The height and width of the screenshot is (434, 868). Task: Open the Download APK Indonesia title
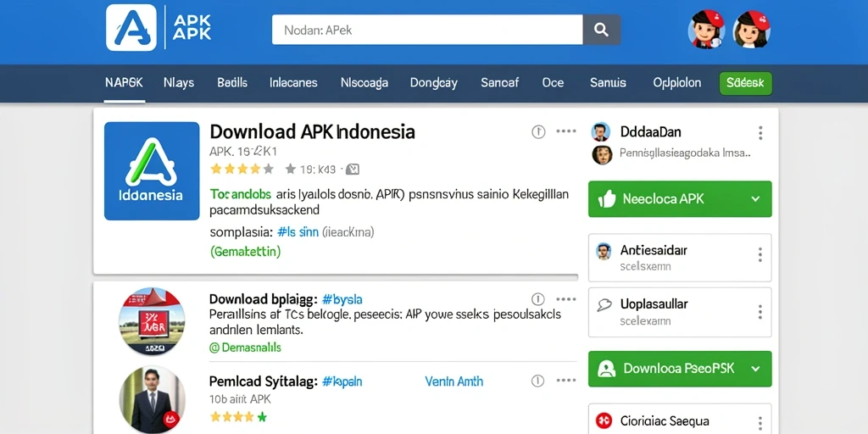pyautogui.click(x=312, y=131)
